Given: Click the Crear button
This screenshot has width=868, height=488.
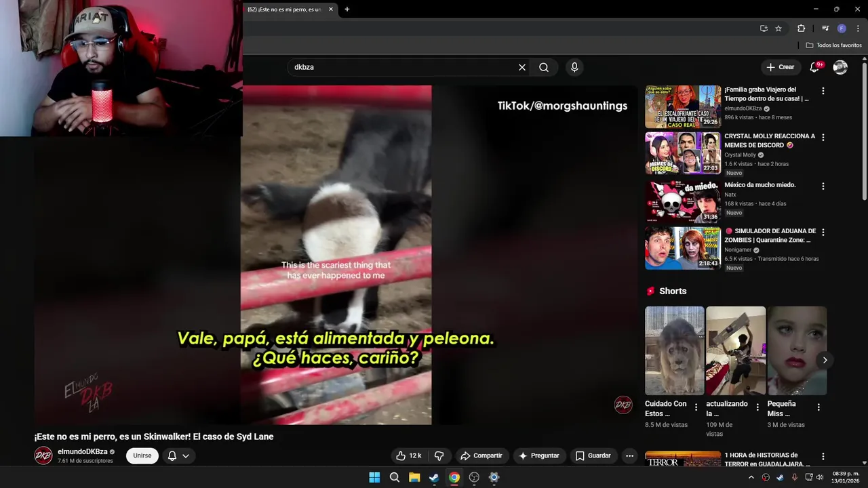Looking at the screenshot, I should tap(780, 67).
